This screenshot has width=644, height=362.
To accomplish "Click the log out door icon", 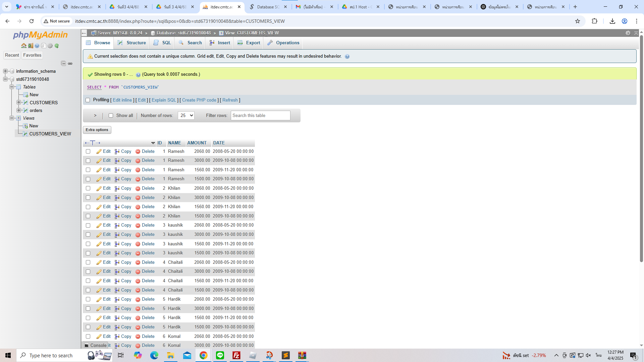I will pyautogui.click(x=30, y=46).
